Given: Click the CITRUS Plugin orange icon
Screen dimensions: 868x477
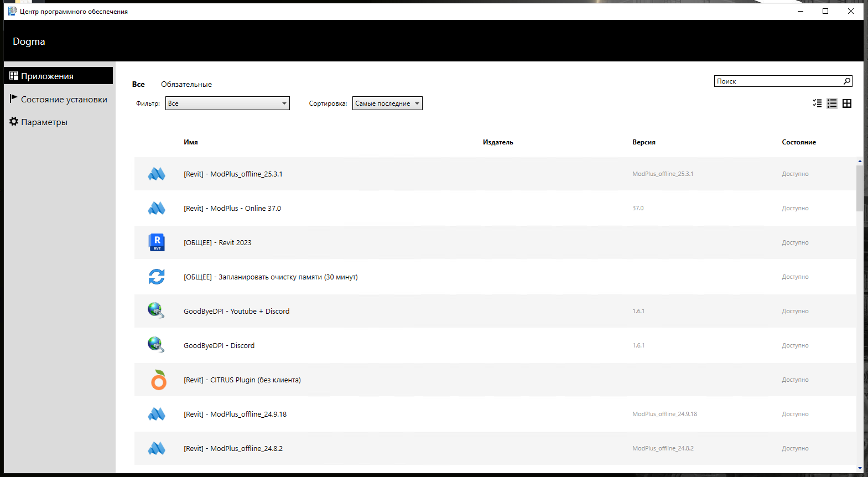Looking at the screenshot, I should pos(158,380).
